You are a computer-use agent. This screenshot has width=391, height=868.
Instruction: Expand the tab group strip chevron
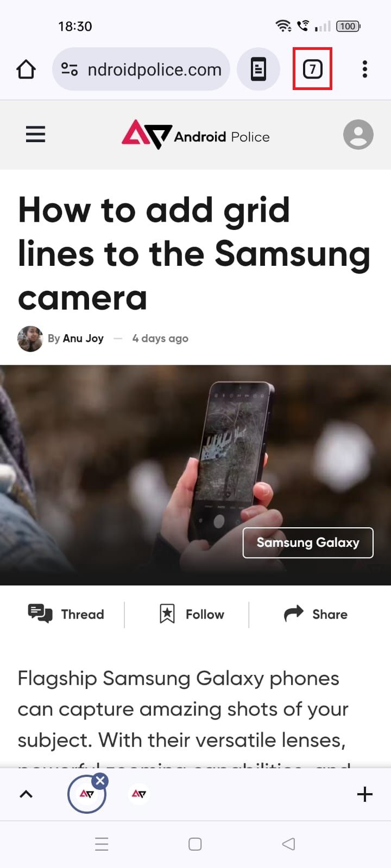pyautogui.click(x=26, y=794)
